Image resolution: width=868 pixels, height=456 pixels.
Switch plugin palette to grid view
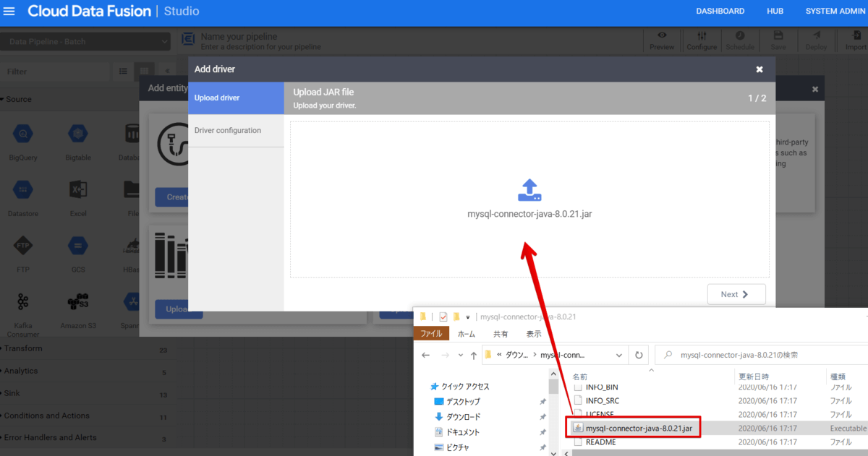click(144, 72)
